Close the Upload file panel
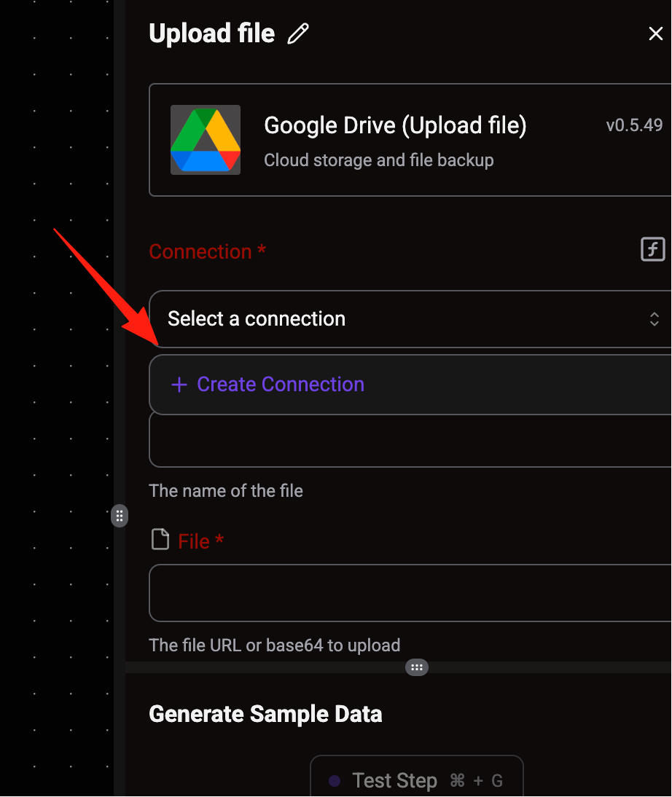Image resolution: width=672 pixels, height=797 pixels. point(656,34)
